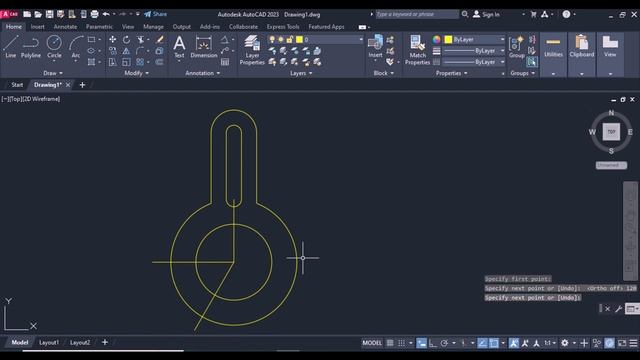The width and height of the screenshot is (640, 360).
Task: Select the Move tool in Modify panel
Action: pyautogui.click(x=112, y=40)
